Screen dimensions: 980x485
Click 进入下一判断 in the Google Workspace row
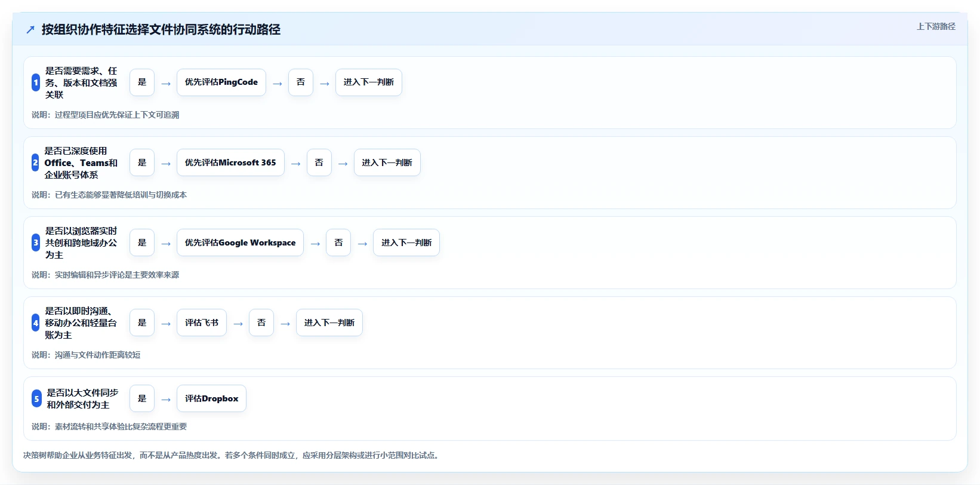[406, 242]
